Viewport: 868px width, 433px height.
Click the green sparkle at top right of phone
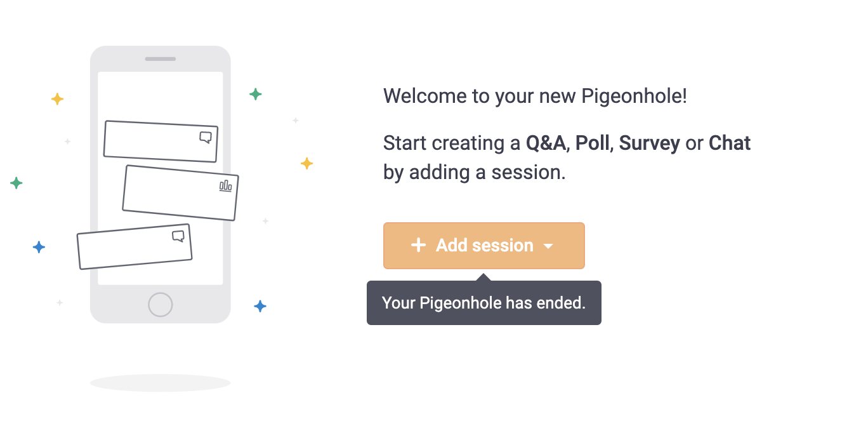point(255,95)
